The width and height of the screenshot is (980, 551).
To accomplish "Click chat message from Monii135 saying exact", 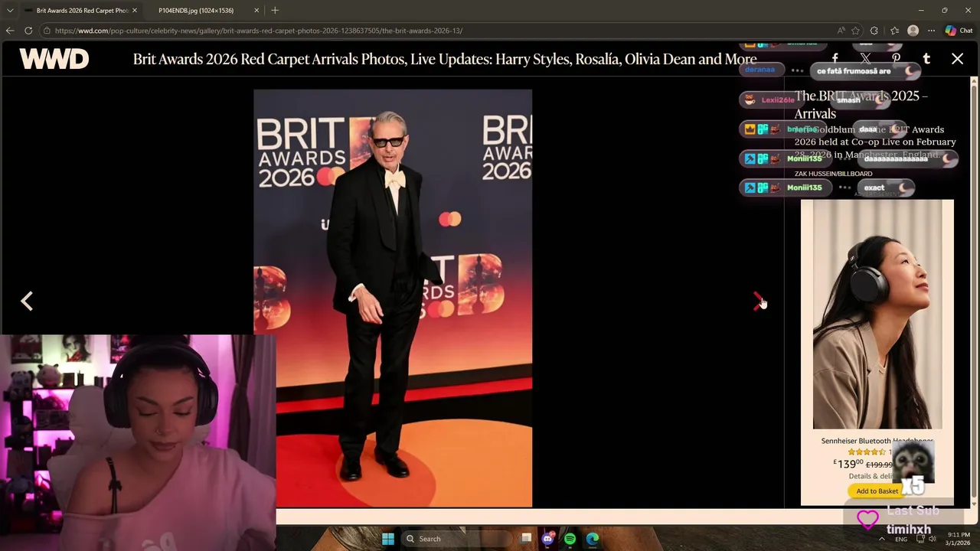I will tap(884, 187).
